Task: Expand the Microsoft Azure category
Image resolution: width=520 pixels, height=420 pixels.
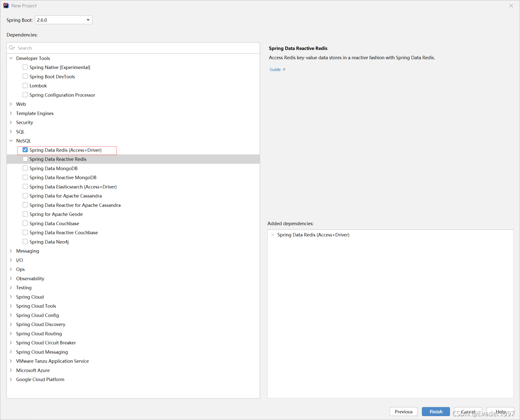Action: (11, 370)
